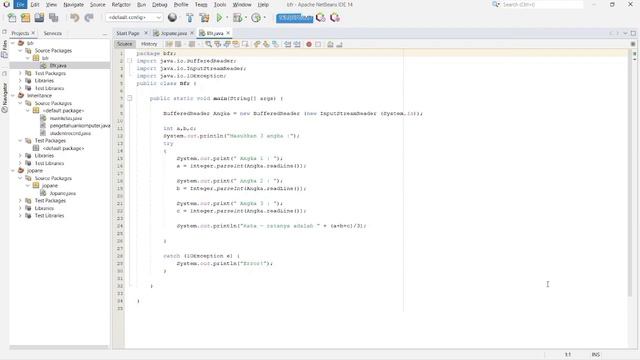This screenshot has height=360, width=640.
Task: Click the magnifier Find Selection icon in editor toolbar
Action: (x=209, y=44)
